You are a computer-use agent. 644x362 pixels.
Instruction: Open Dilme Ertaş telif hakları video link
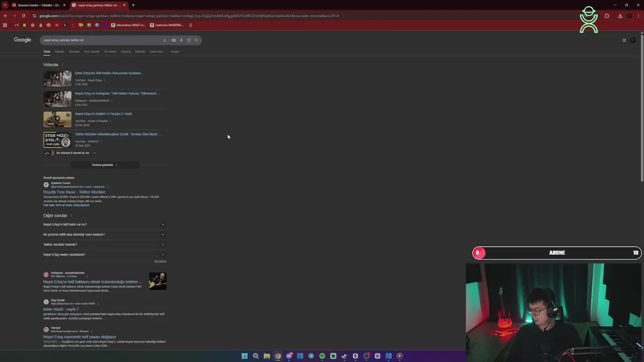108,73
